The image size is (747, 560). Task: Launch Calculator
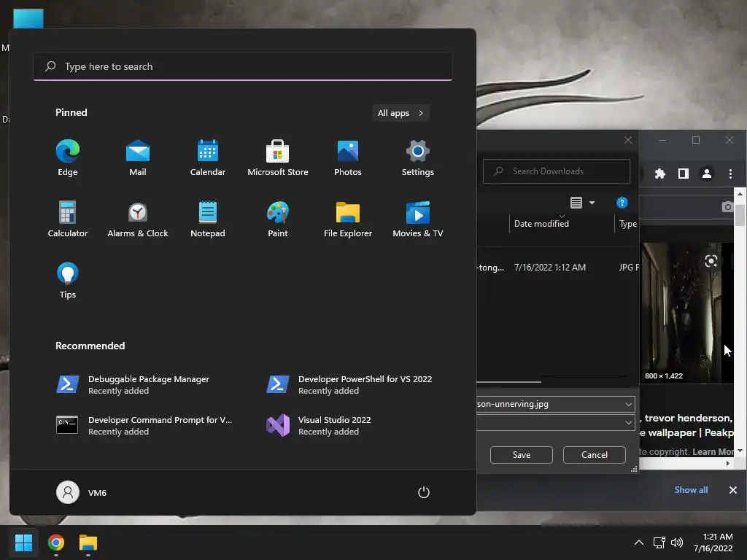click(68, 219)
